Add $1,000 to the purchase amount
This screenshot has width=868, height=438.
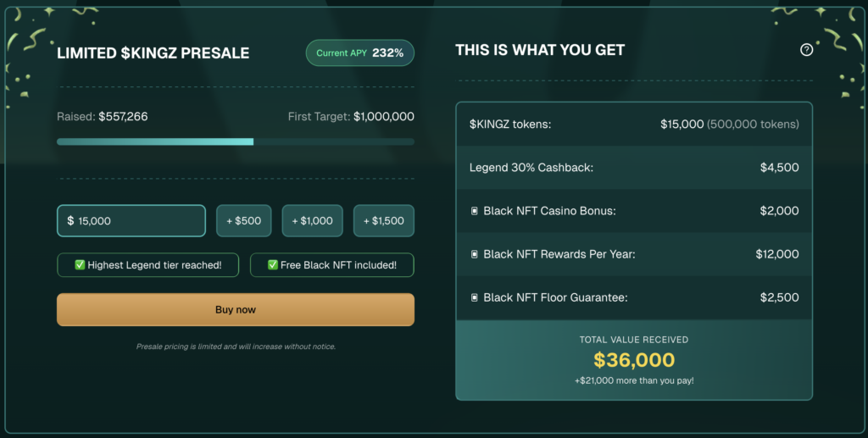click(x=313, y=221)
